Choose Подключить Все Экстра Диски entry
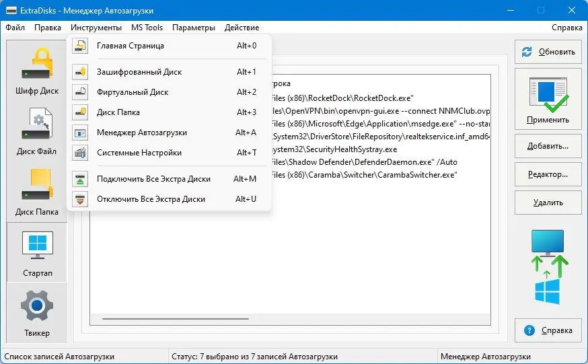The width and height of the screenshot is (588, 364). point(169,179)
